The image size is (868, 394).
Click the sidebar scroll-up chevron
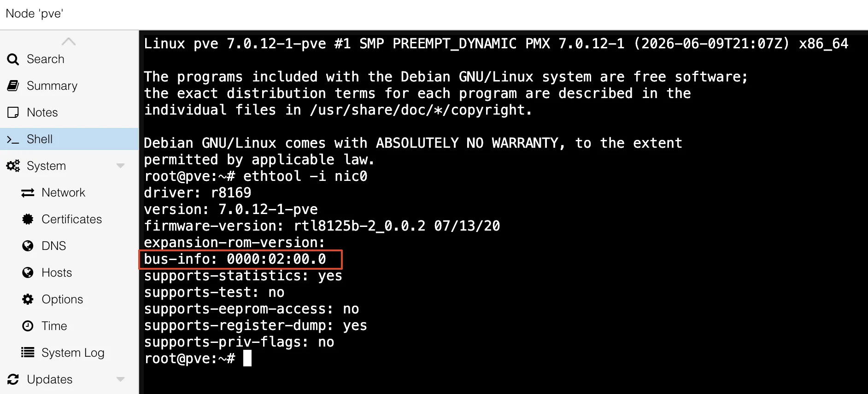point(69,41)
